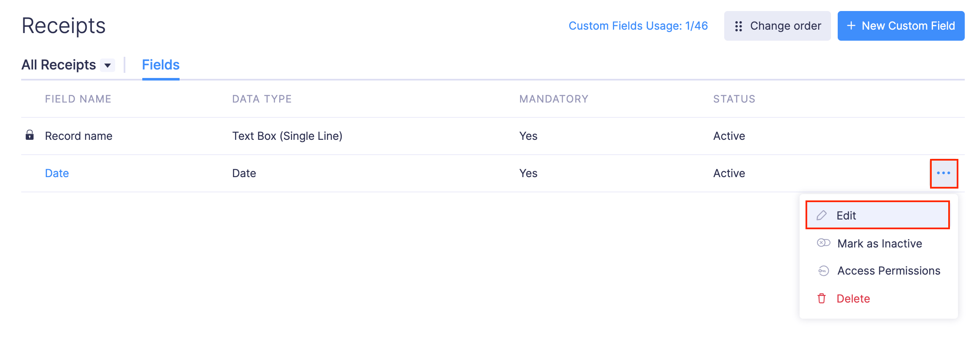Click the red trash icon beside Delete
Image resolution: width=980 pixels, height=339 pixels.
tap(822, 299)
